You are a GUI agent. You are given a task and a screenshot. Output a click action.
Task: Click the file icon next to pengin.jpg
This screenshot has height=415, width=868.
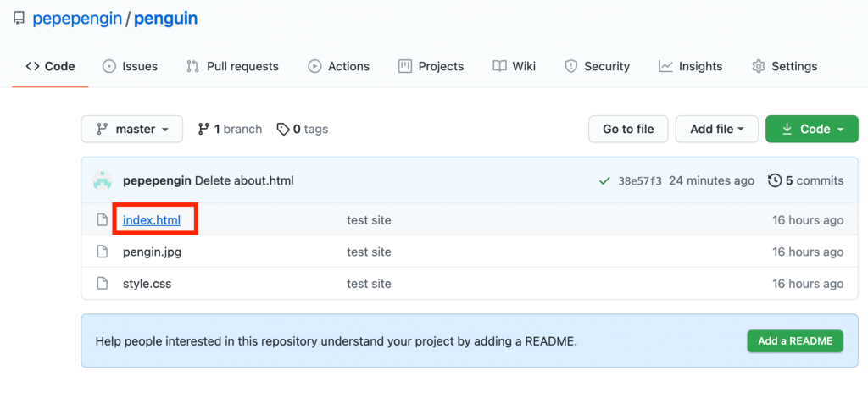coord(103,252)
